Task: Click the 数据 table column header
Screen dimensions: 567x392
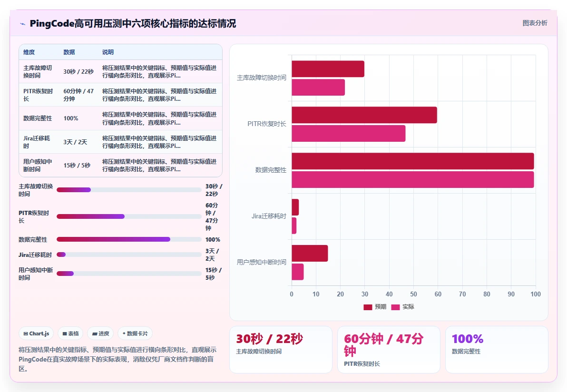Action: (69, 52)
